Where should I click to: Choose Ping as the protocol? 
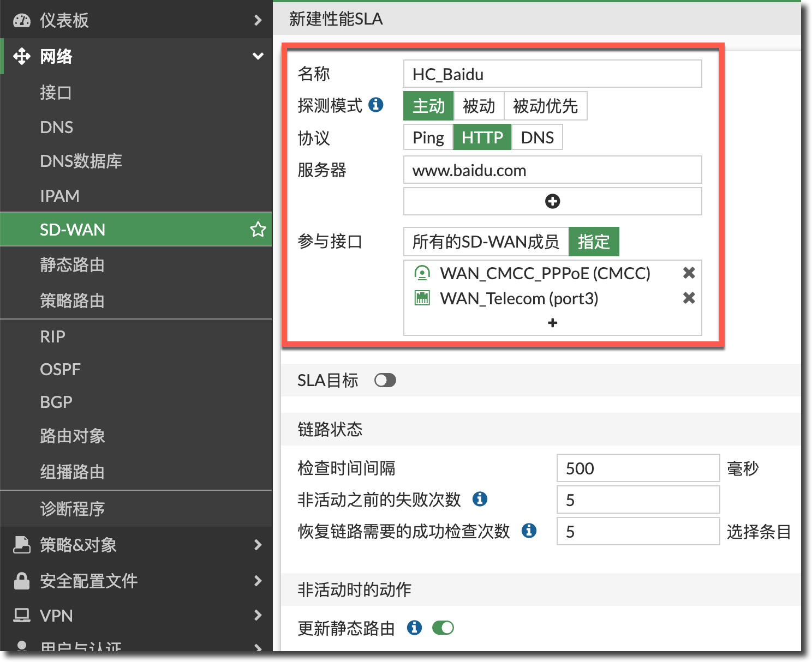(428, 137)
